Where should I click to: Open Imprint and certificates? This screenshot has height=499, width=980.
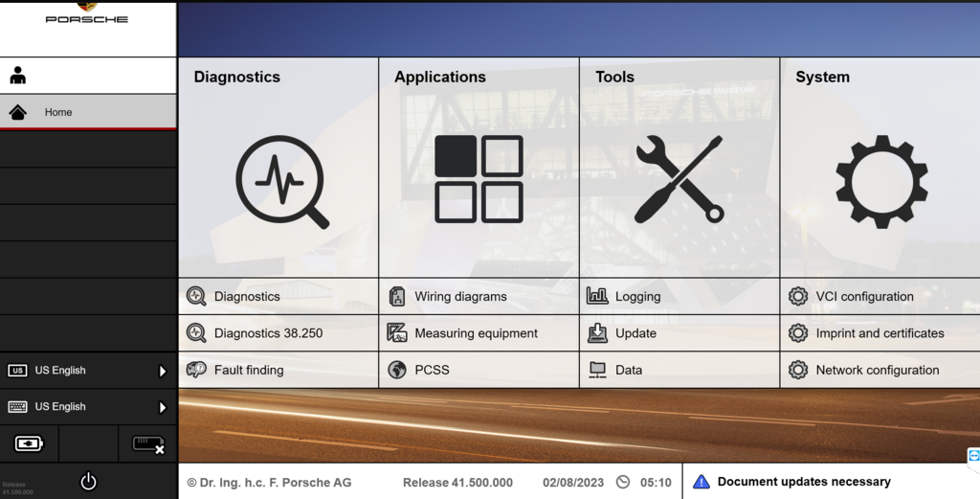[x=880, y=332]
